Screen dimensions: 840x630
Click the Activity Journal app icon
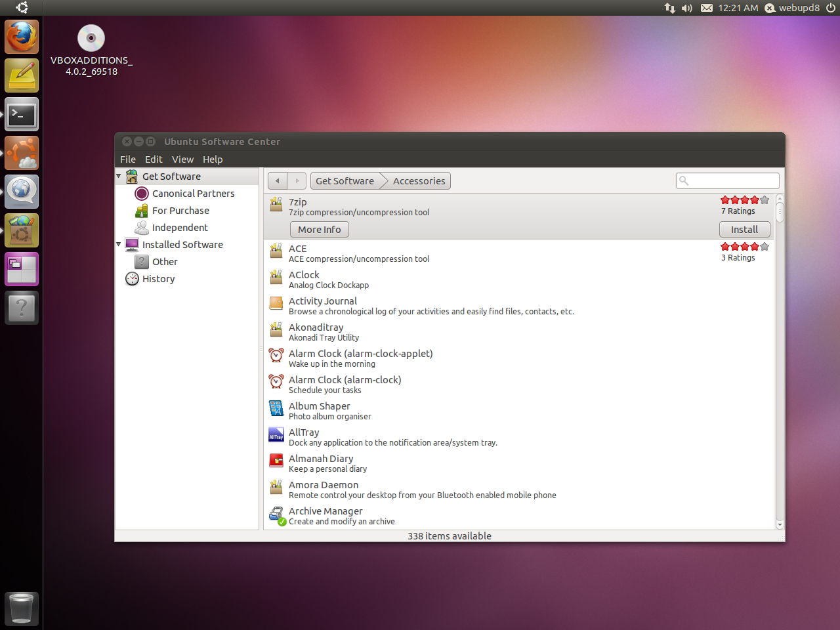click(x=276, y=303)
